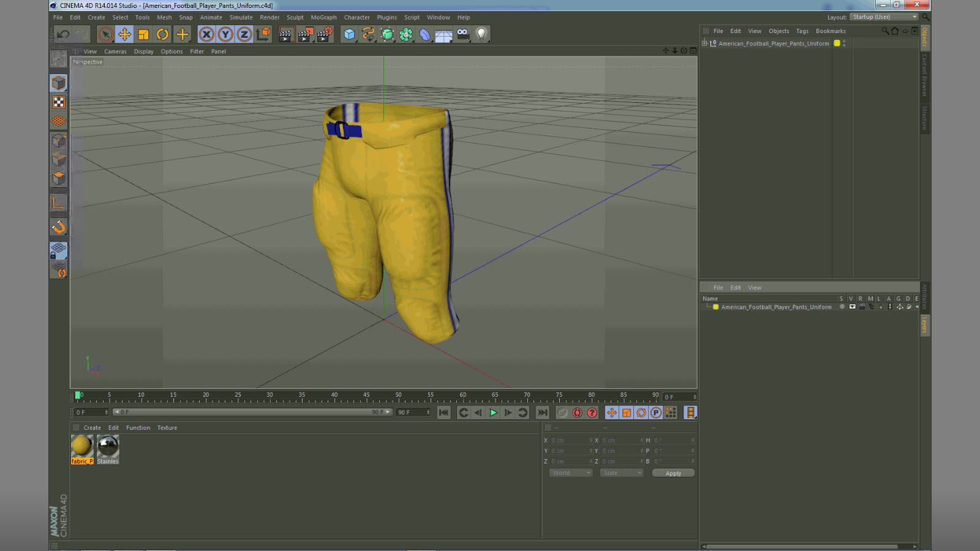Toggle world coordinate system icon
Screen dimensions: 980x551
pyautogui.click(x=263, y=34)
